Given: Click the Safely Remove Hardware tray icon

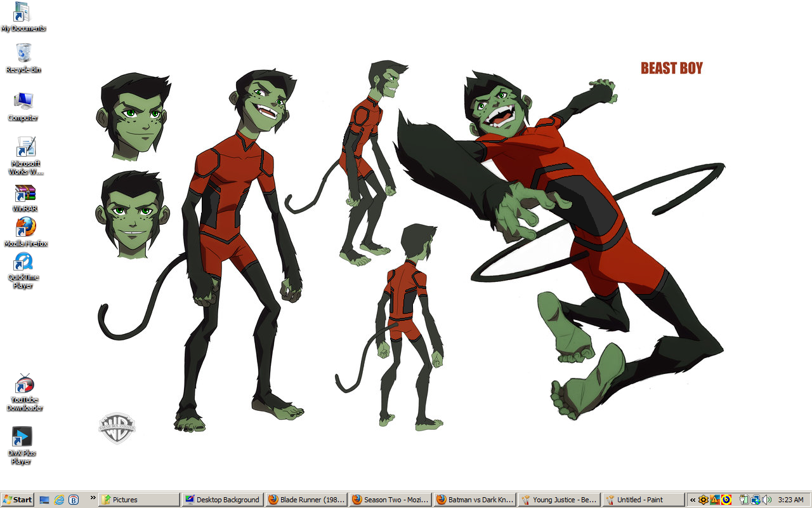Looking at the screenshot, I should point(744,500).
